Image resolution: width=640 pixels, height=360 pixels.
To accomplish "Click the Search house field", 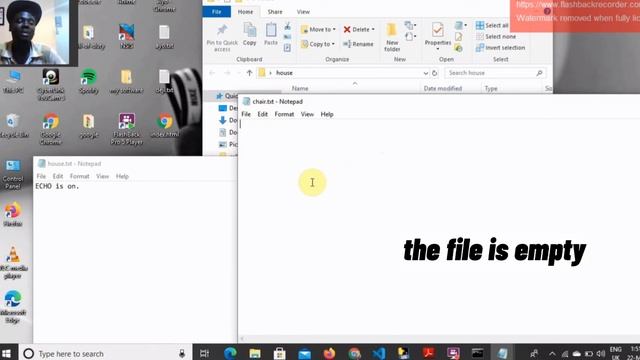I will (x=495, y=73).
